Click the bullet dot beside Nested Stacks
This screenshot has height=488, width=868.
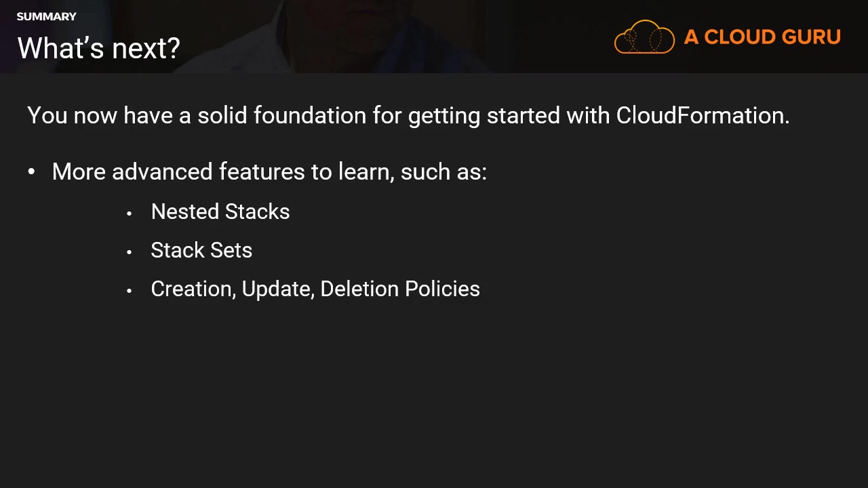129,213
